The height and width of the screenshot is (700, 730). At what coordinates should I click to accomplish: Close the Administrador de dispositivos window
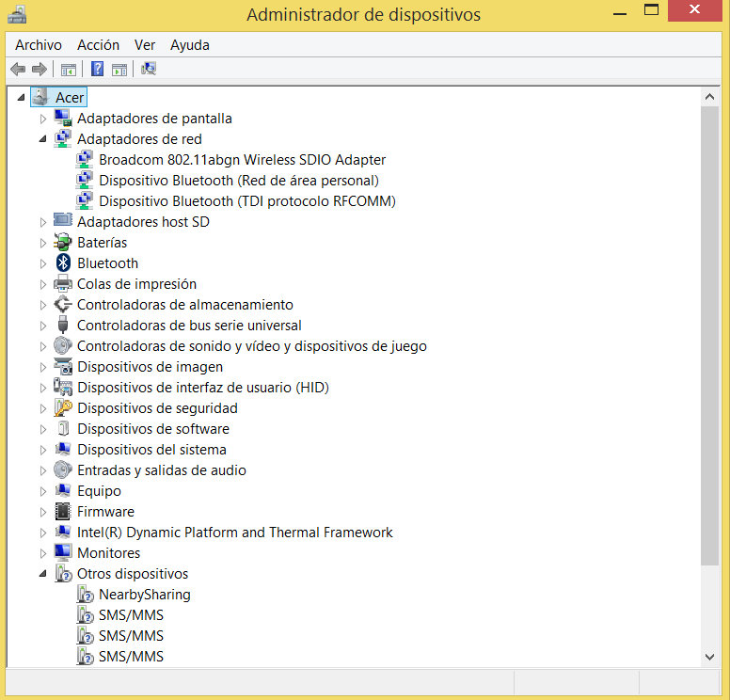tap(694, 9)
